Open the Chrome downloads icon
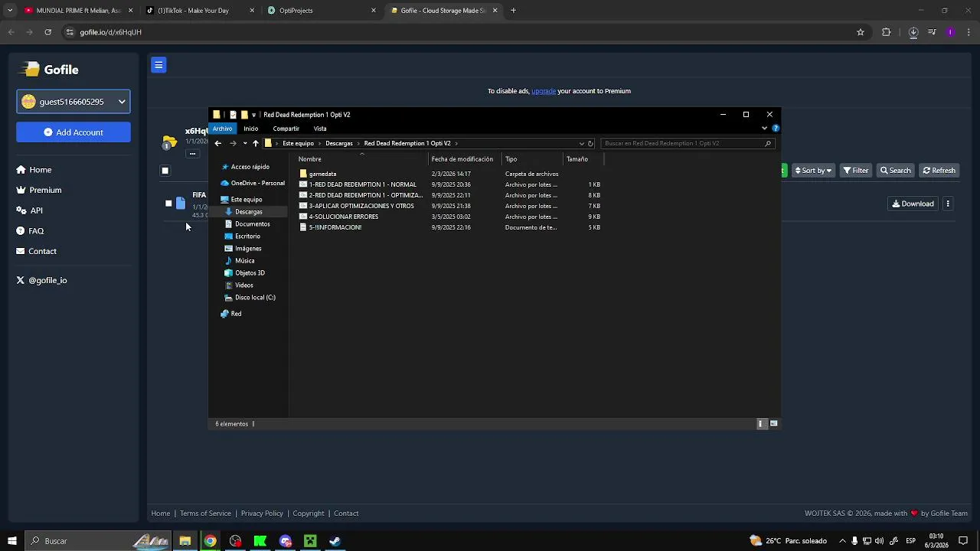Image resolution: width=980 pixels, height=551 pixels. 913,32
